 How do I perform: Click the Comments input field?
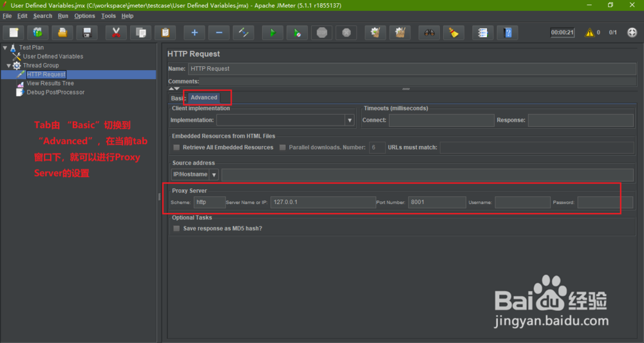418,81
